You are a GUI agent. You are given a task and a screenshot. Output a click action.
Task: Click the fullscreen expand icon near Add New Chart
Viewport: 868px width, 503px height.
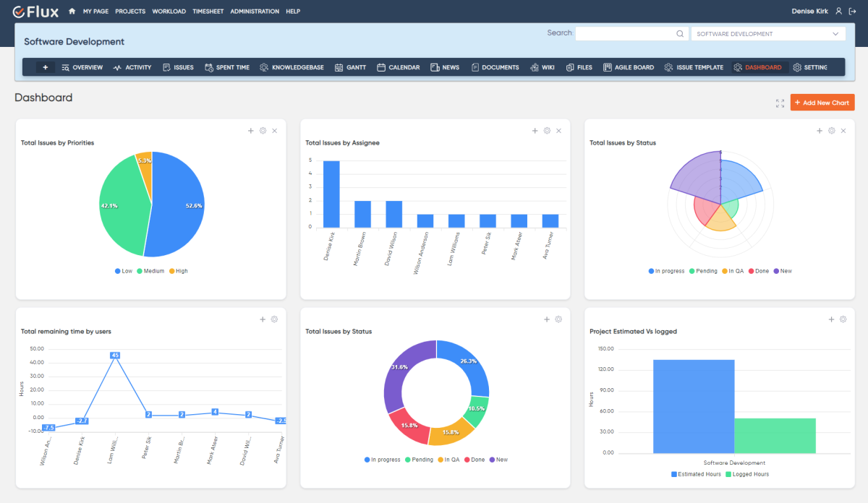(x=780, y=103)
